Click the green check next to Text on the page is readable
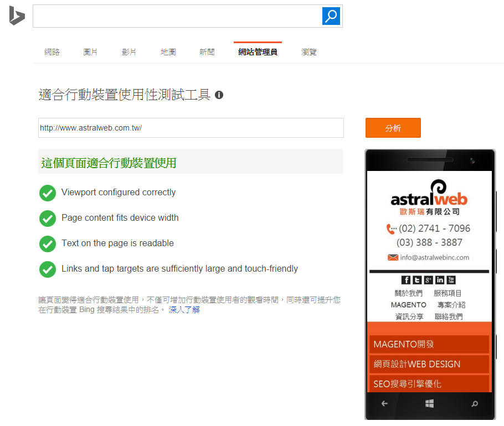 (x=48, y=243)
